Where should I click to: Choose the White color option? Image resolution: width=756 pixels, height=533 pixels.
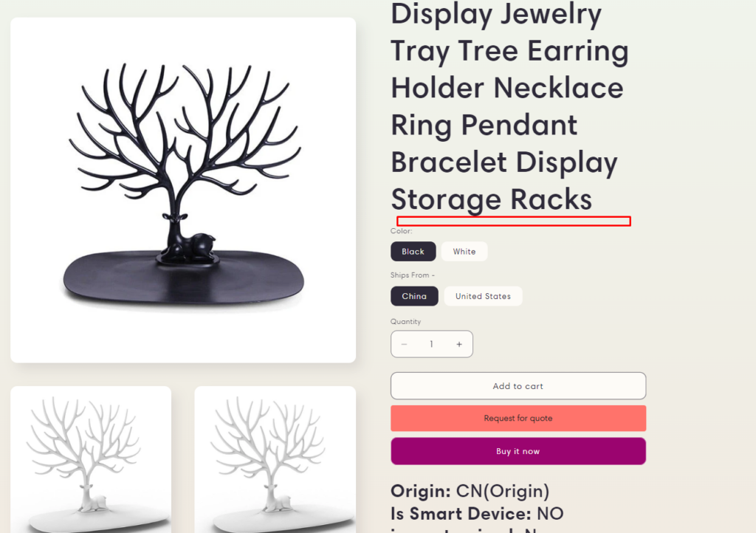click(464, 252)
